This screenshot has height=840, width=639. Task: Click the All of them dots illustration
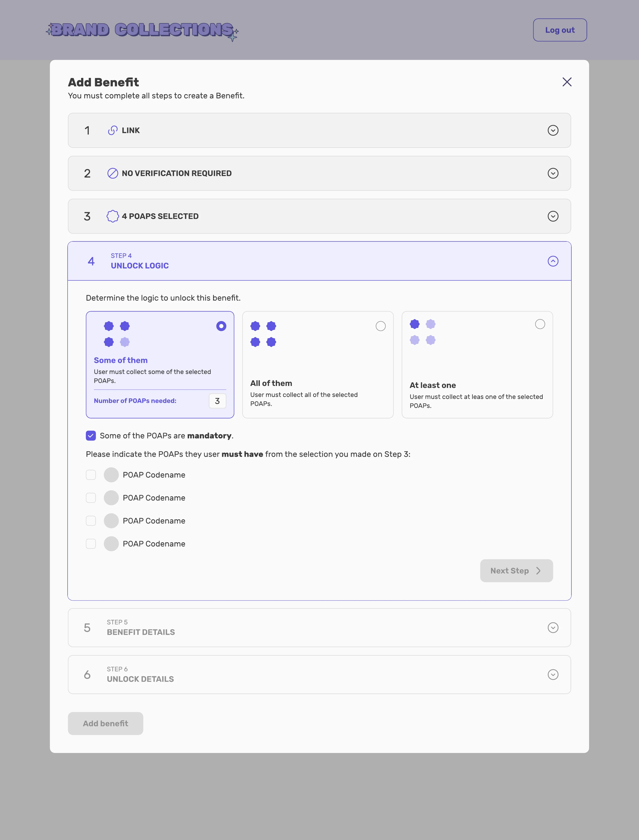(263, 334)
